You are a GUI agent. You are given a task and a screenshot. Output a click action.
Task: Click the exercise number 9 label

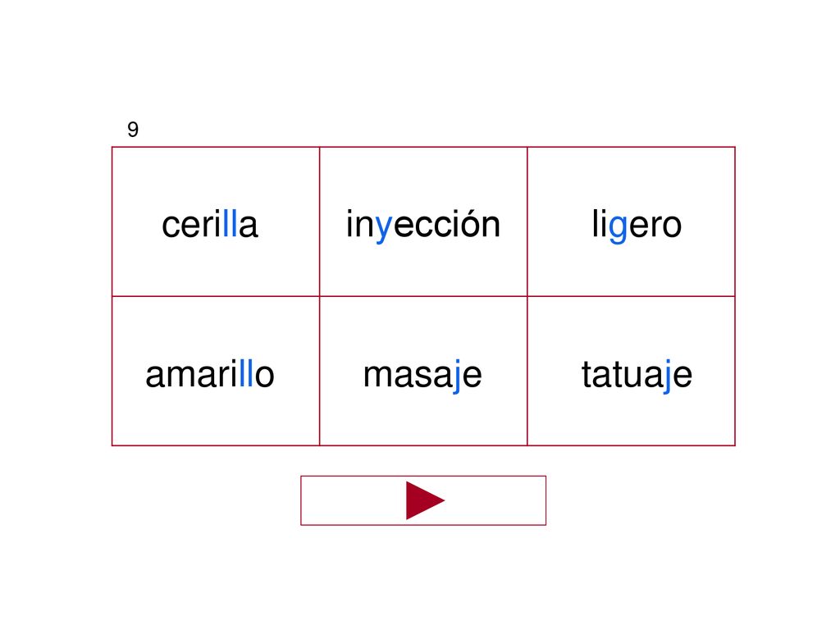click(133, 129)
